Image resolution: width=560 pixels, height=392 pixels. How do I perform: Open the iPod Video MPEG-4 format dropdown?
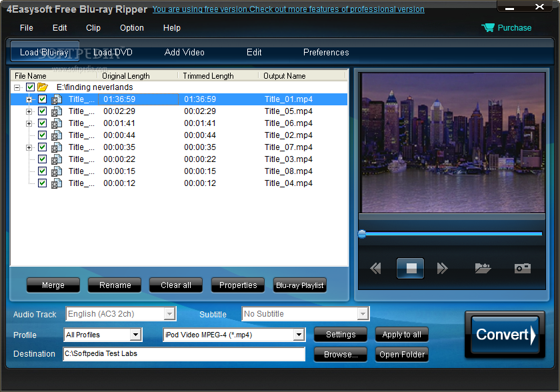pyautogui.click(x=299, y=335)
